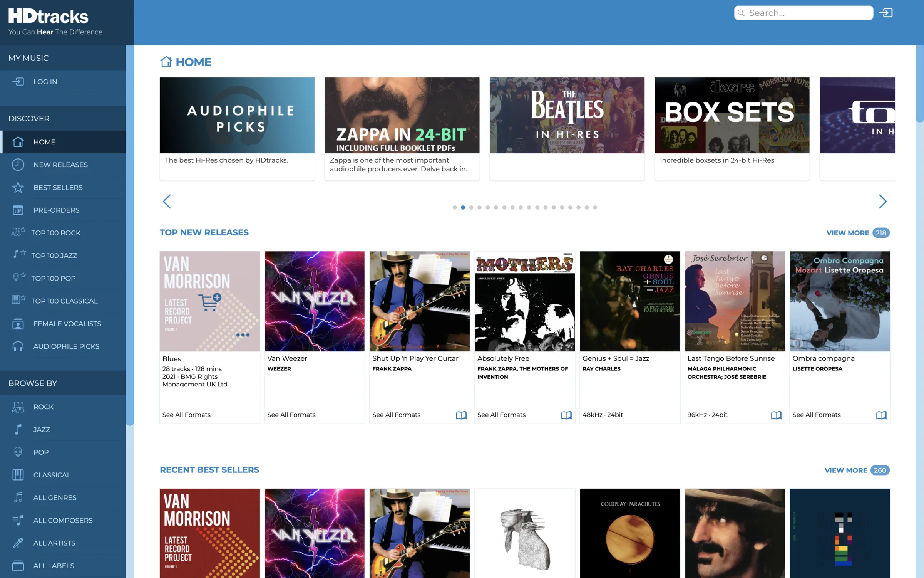
Task: Click the Search input field
Action: click(803, 13)
